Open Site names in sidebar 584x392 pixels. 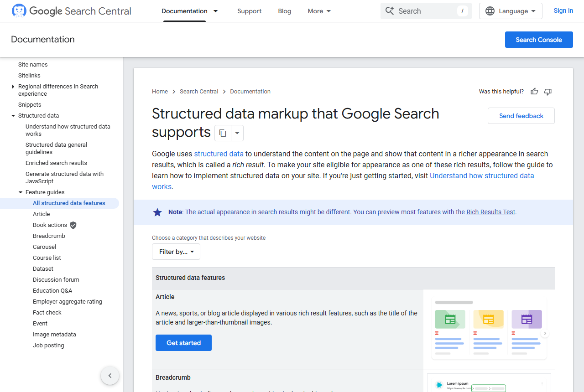point(33,65)
